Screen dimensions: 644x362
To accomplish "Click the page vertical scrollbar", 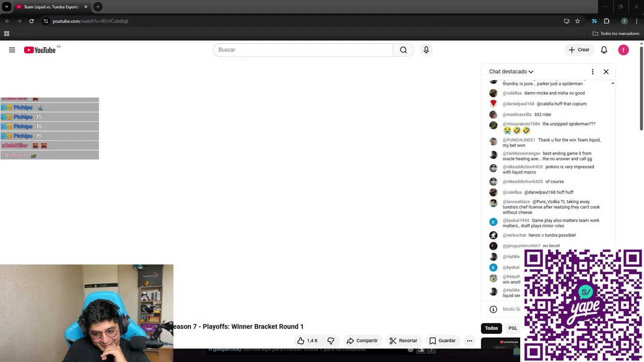I will (641, 88).
